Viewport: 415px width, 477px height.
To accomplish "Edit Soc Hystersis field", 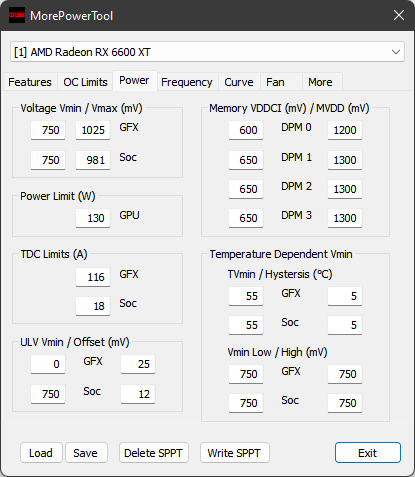I will 345,325.
